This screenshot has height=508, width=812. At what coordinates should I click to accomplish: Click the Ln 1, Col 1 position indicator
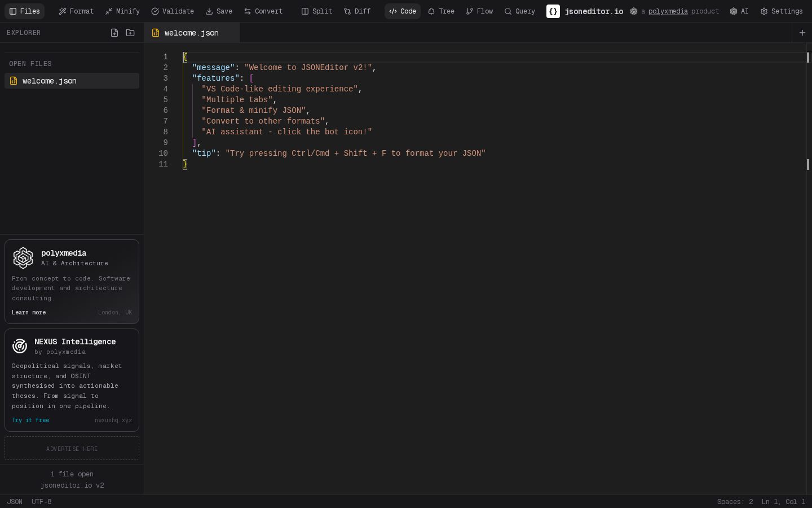click(x=783, y=502)
